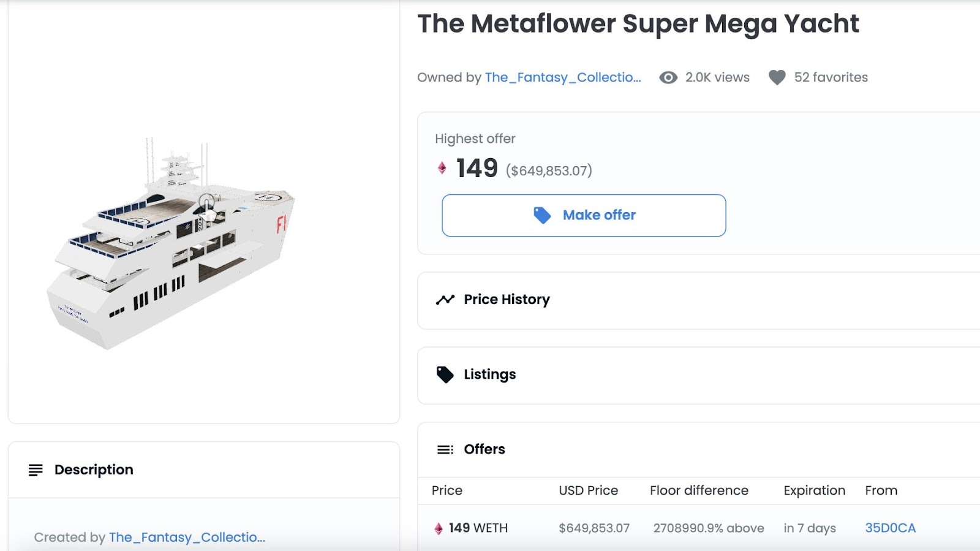The width and height of the screenshot is (980, 551).
Task: Open offerer 35D0CA profile link
Action: click(890, 528)
